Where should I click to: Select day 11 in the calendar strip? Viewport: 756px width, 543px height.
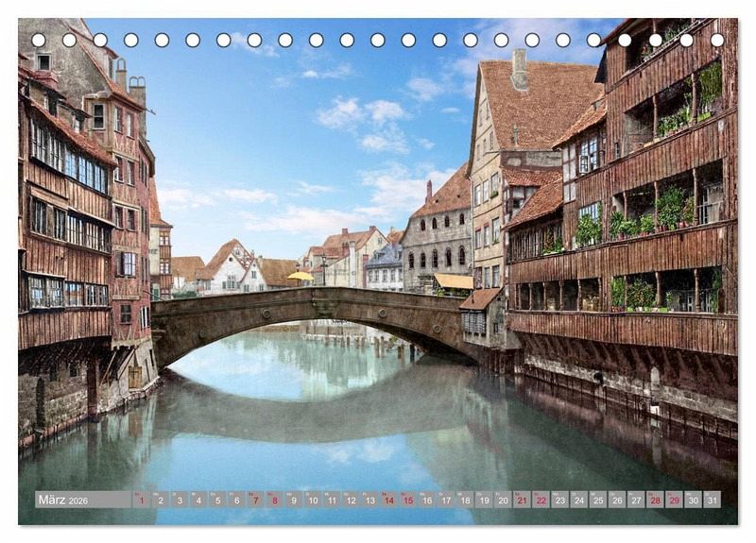click(x=332, y=500)
